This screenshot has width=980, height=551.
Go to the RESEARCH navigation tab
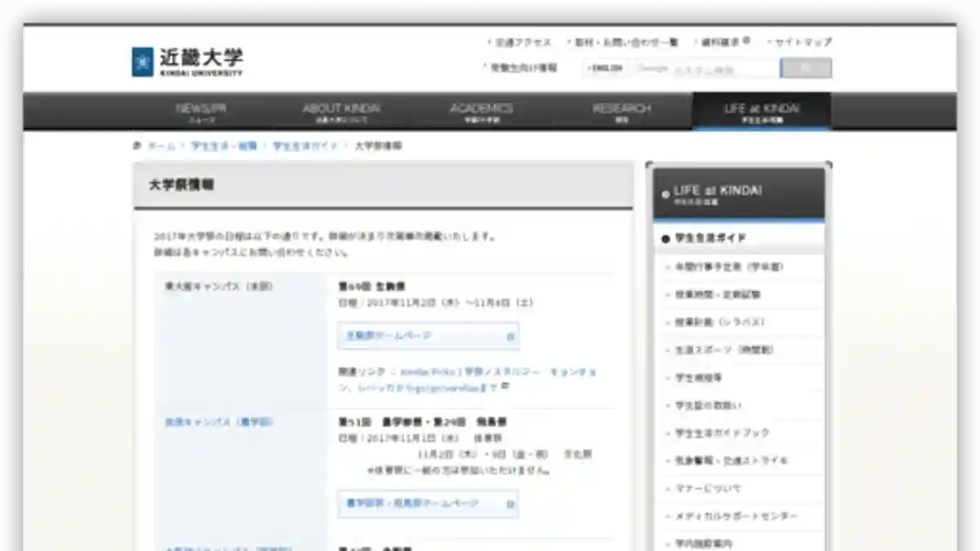[621, 112]
